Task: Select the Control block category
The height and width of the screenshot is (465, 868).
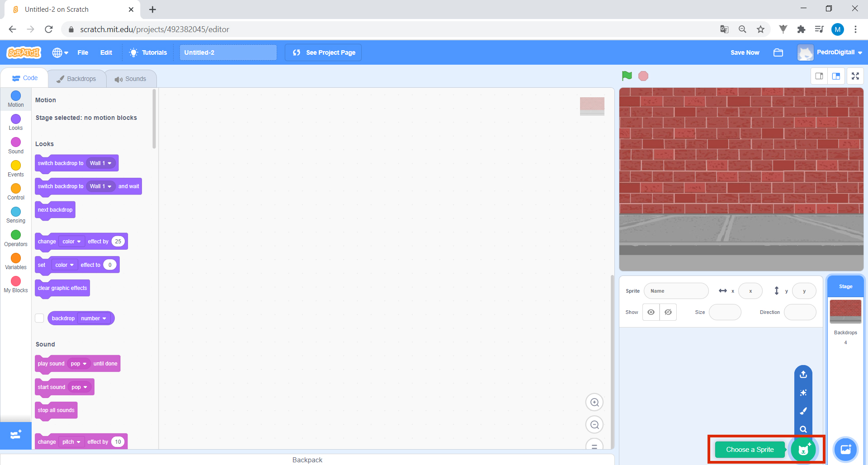Action: (16, 192)
